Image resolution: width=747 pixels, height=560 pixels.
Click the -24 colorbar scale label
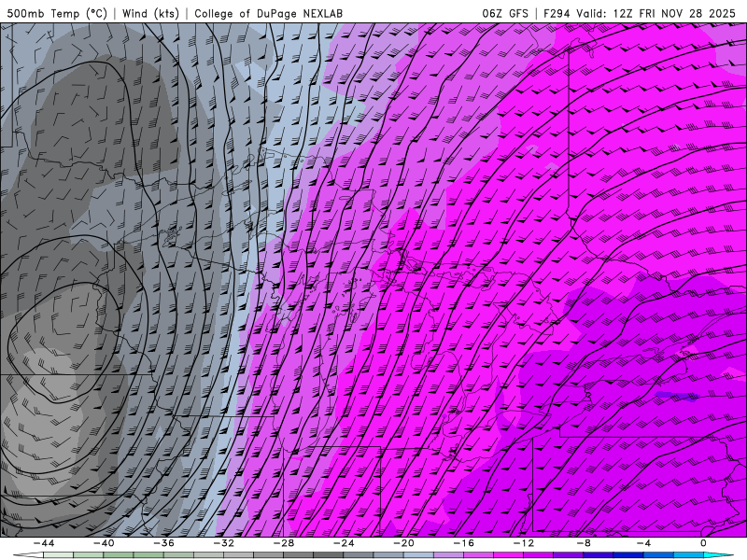344,543
